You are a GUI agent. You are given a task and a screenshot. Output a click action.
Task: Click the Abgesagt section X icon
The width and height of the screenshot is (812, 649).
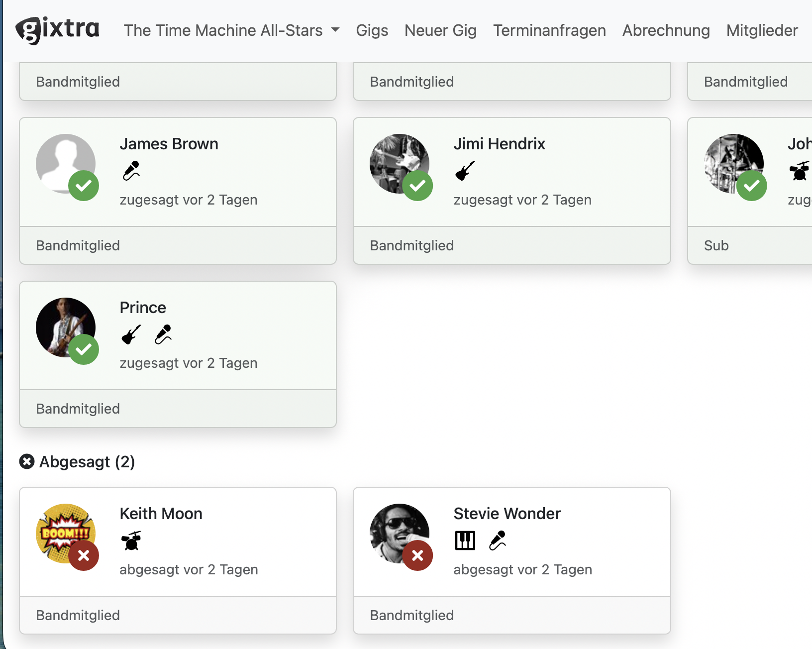27,462
